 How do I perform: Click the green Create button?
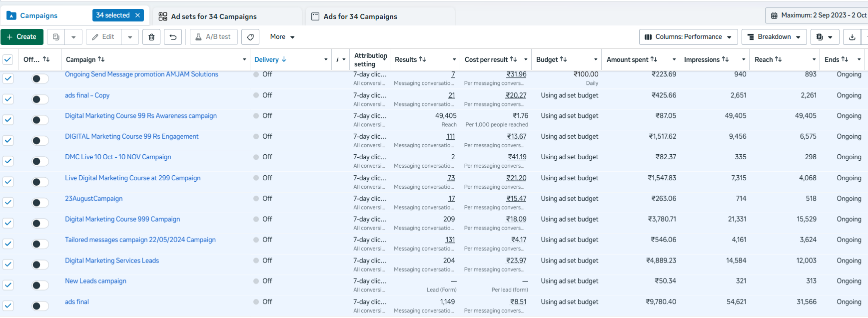pos(22,37)
